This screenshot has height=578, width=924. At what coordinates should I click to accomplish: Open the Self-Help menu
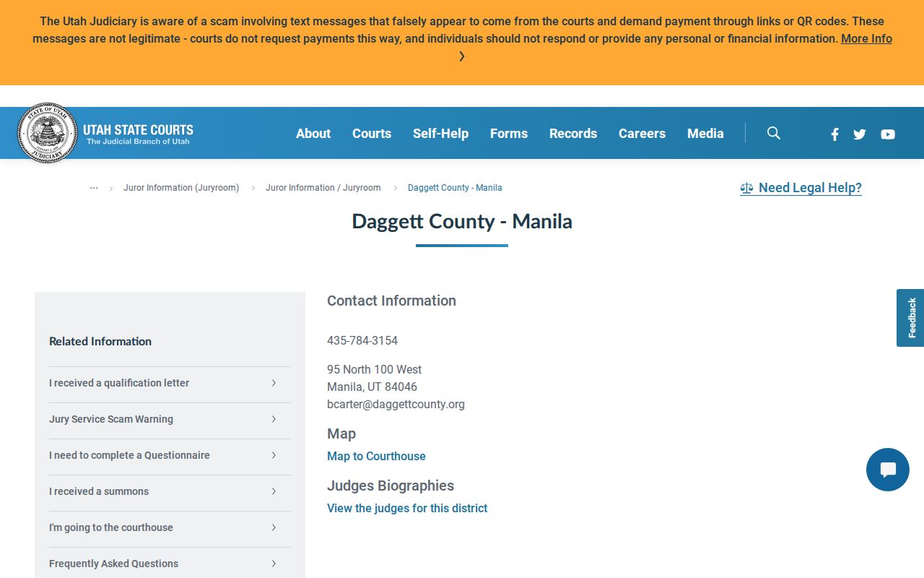point(440,133)
